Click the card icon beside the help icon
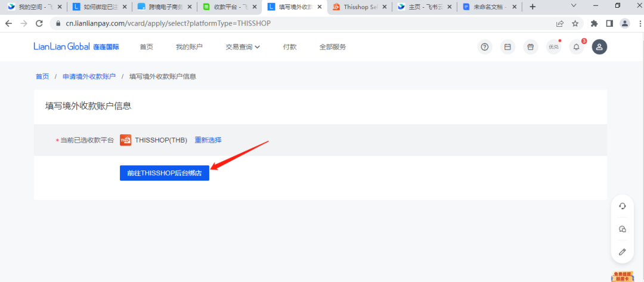Viewport: 644px width, 282px height. click(507, 47)
